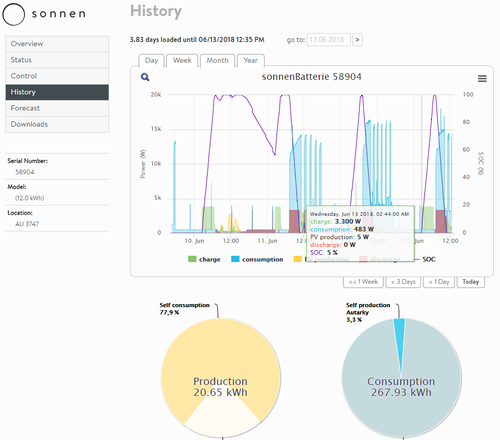Image resolution: width=500 pixels, height=440 pixels.
Task: Click the SOC (%) axis title
Action: [480, 163]
